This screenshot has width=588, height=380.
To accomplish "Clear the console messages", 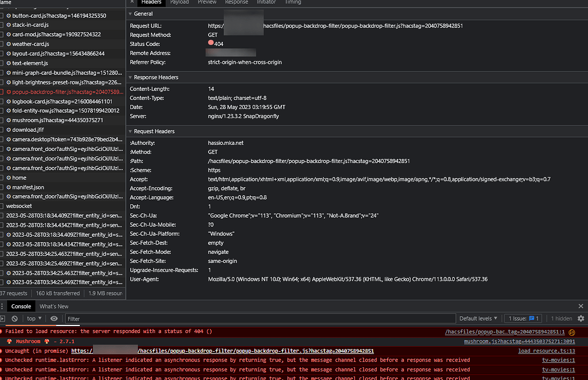I will tap(14, 318).
